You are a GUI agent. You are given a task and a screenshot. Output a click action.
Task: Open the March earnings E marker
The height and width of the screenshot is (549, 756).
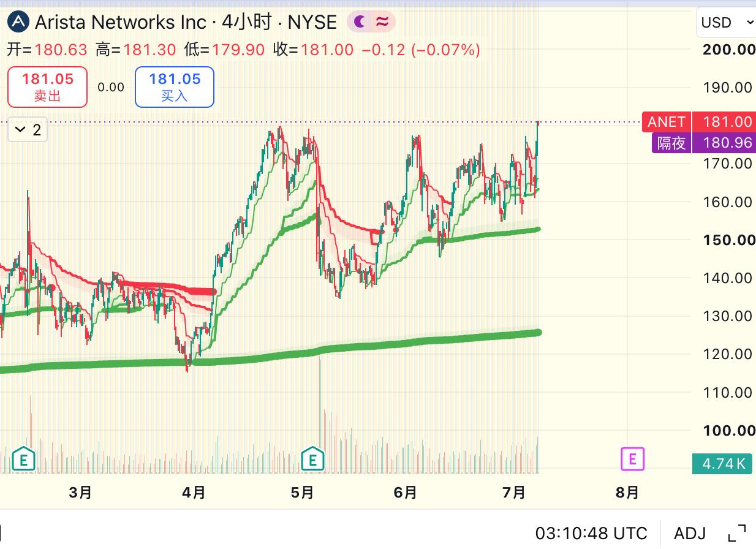(24, 458)
